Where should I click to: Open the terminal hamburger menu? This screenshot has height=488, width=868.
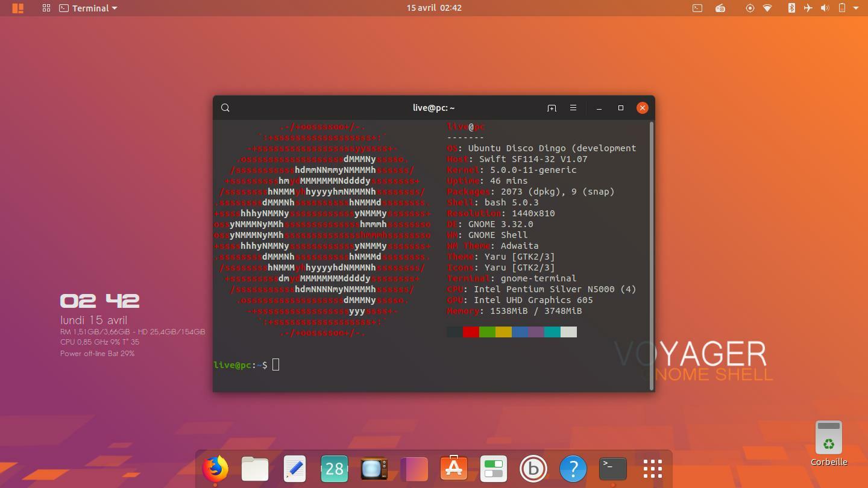[x=573, y=108]
